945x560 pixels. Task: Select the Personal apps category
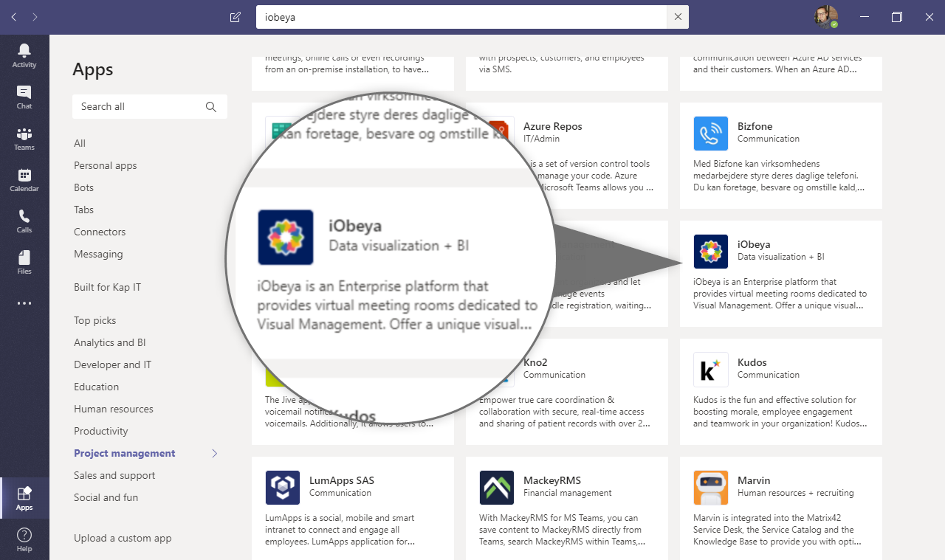pos(106,165)
